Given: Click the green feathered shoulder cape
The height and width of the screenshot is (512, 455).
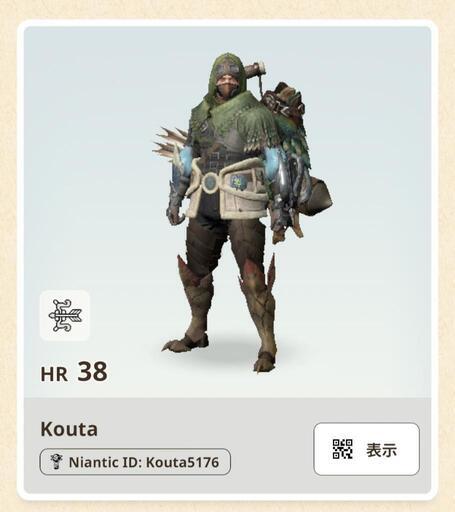Looking at the screenshot, I should point(235,122).
